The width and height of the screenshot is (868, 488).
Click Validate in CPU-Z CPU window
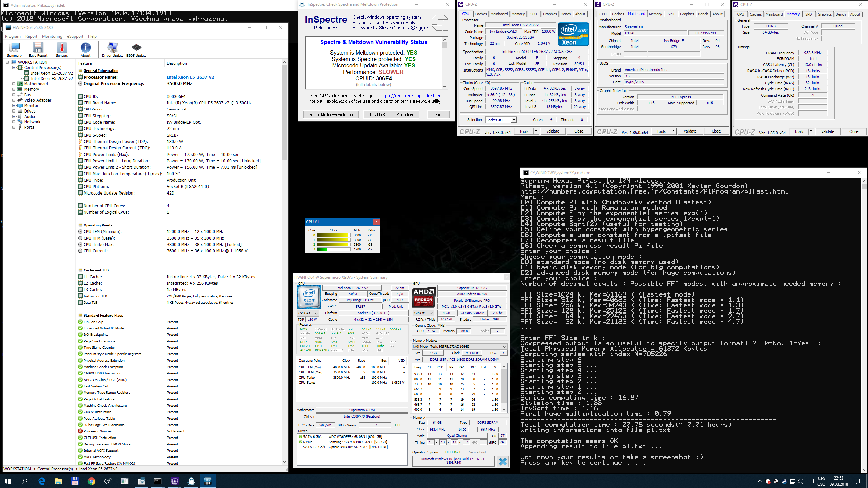coord(552,131)
